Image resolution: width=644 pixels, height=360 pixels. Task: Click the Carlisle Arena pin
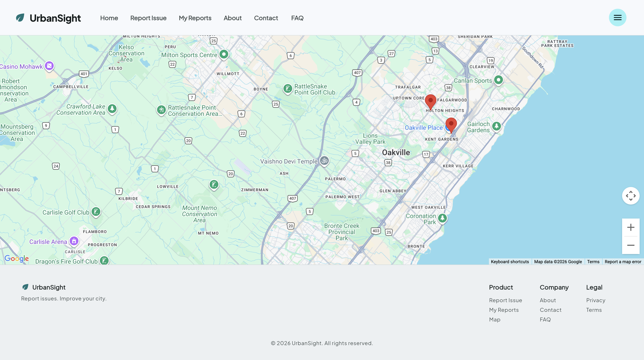pos(74,241)
